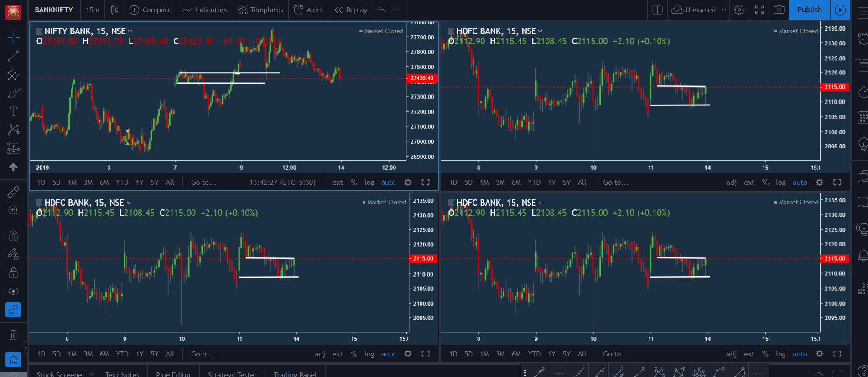Click the 27420.40 price label on NIFTY chart

(x=422, y=78)
